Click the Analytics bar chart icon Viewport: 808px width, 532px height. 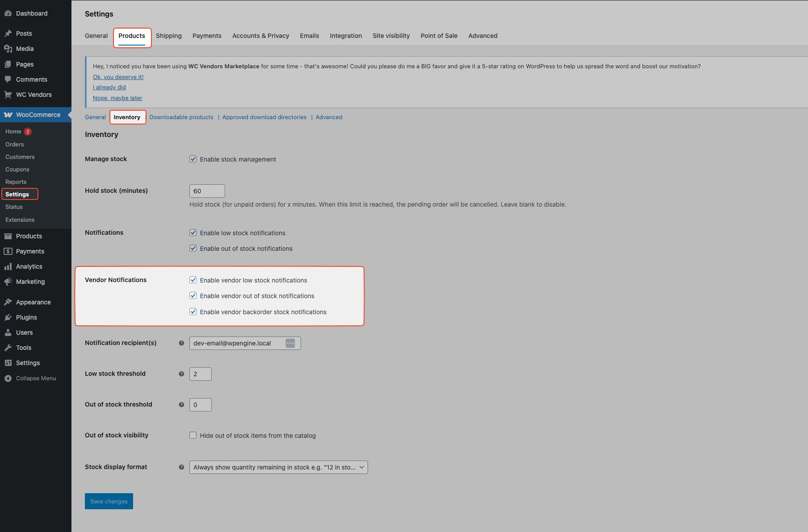click(8, 266)
